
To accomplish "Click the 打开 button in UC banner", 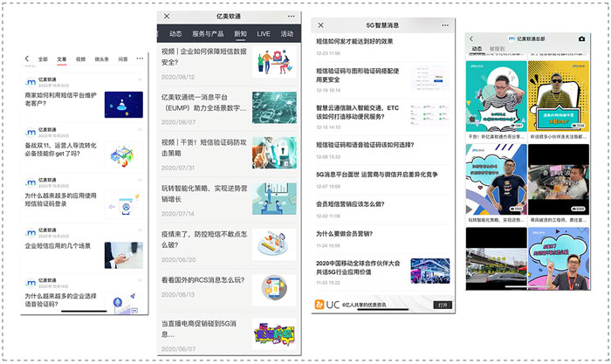I will (443, 305).
